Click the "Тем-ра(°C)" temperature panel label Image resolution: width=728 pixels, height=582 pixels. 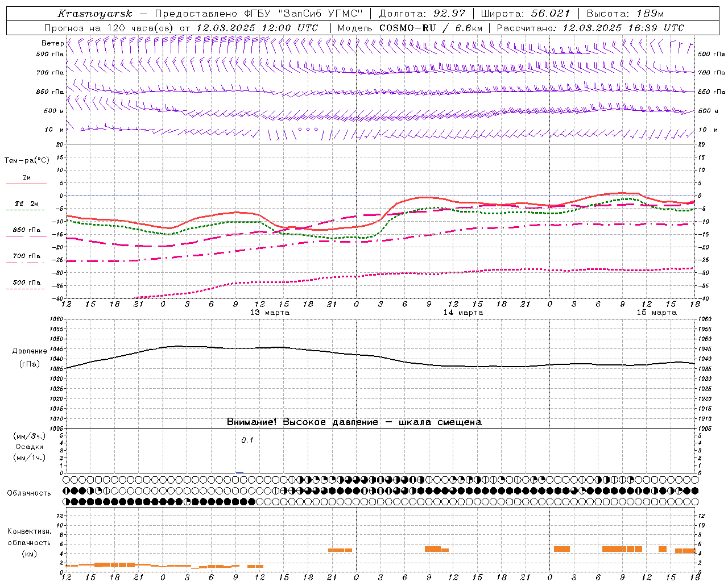(x=27, y=161)
